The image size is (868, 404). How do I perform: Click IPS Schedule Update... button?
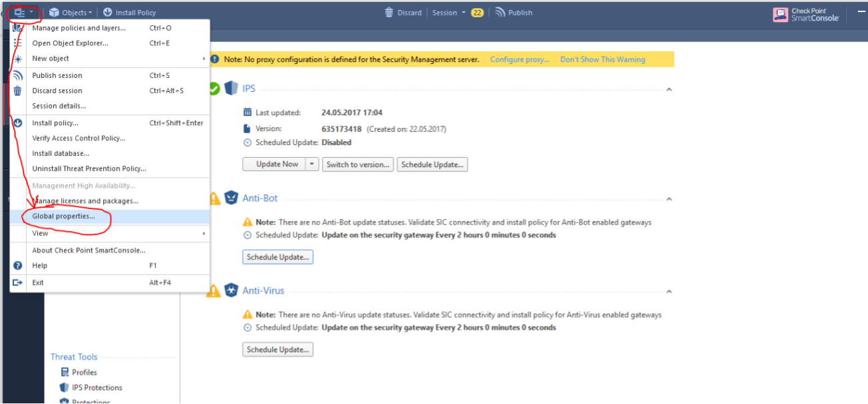[x=432, y=164]
